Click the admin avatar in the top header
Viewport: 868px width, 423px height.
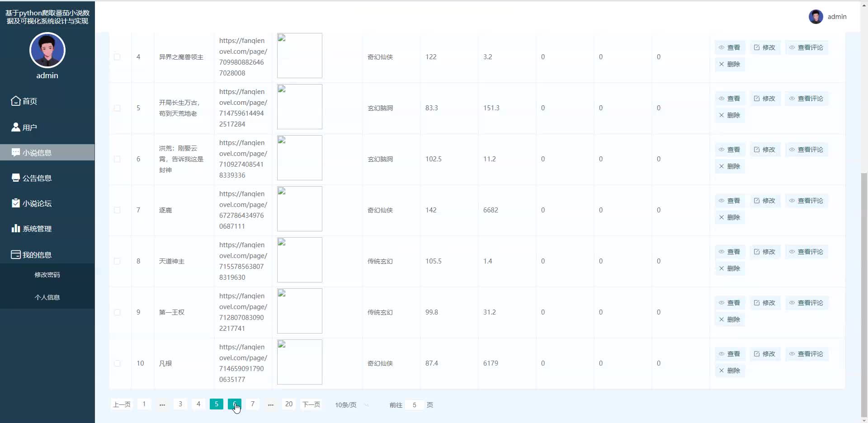[816, 17]
